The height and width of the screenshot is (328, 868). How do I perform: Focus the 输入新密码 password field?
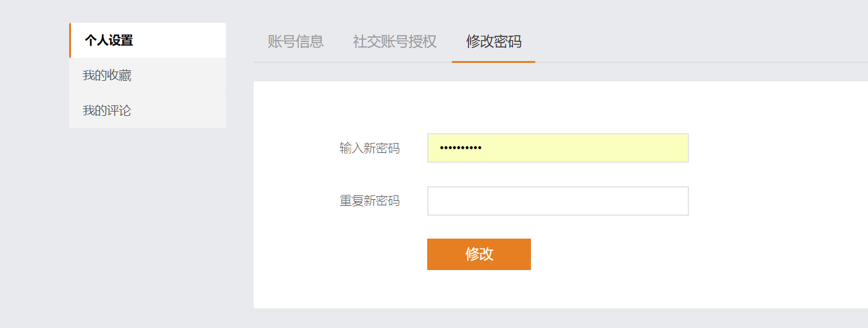(x=557, y=148)
